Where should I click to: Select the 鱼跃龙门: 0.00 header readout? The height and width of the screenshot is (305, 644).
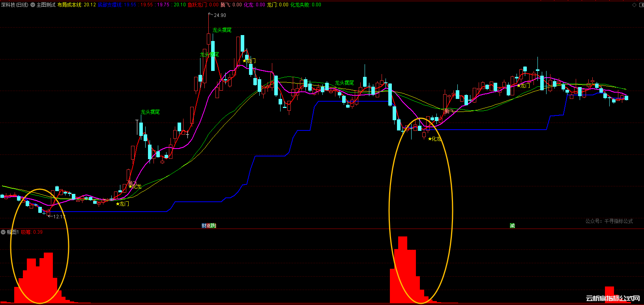pos(203,5)
